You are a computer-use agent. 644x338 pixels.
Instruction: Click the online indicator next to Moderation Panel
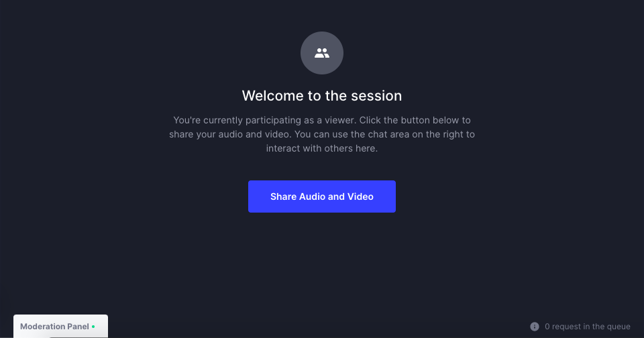pos(93,327)
